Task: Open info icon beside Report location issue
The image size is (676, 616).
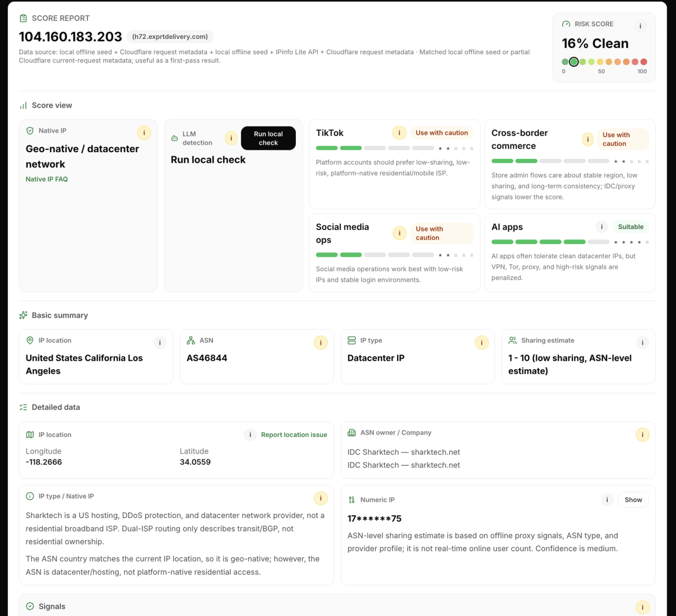Action: tap(250, 435)
